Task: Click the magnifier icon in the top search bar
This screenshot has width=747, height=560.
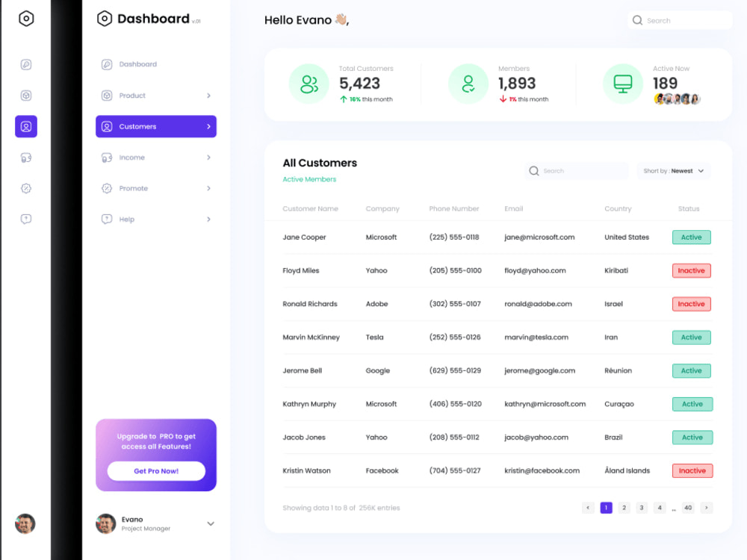Action: point(637,20)
